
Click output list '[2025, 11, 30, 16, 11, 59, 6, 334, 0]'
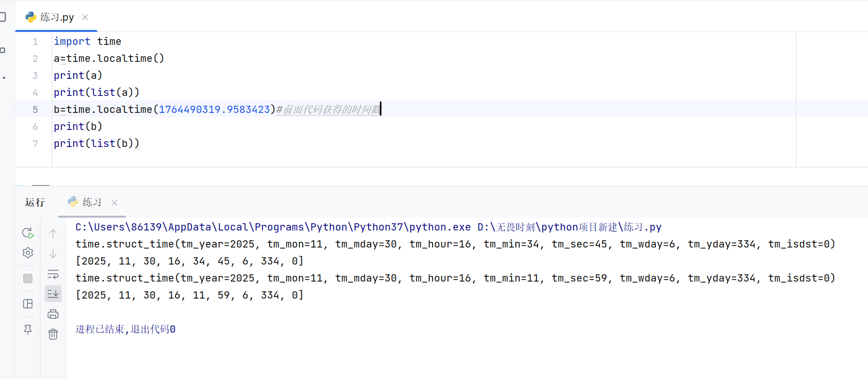(x=190, y=295)
